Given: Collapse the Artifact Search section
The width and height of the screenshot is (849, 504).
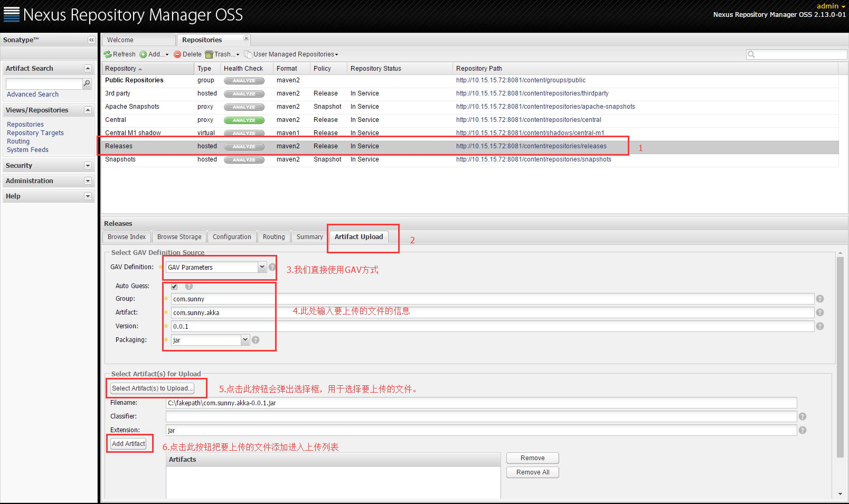Looking at the screenshot, I should (88, 69).
